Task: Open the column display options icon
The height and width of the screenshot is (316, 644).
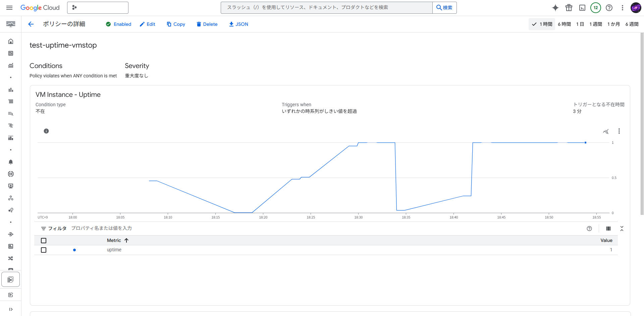Action: point(608,229)
